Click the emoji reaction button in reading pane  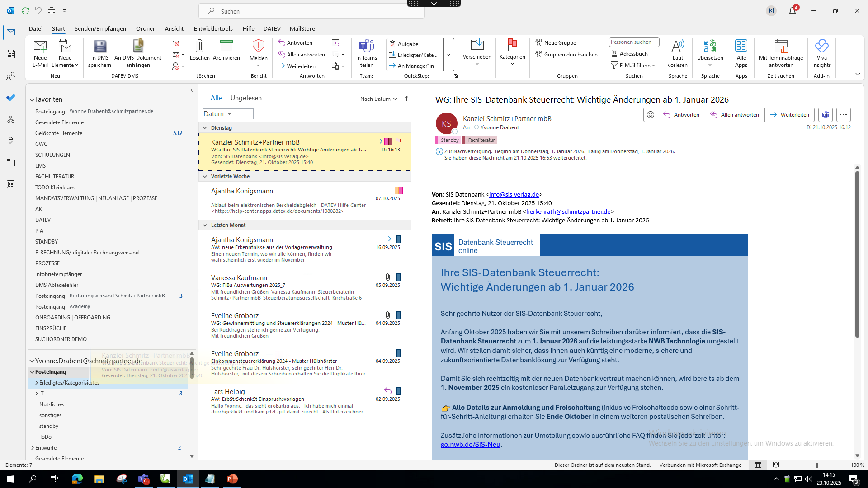[x=651, y=115]
